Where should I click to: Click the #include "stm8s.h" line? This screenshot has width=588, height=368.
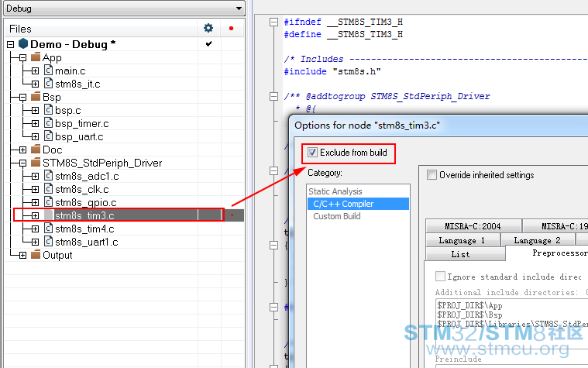point(332,71)
